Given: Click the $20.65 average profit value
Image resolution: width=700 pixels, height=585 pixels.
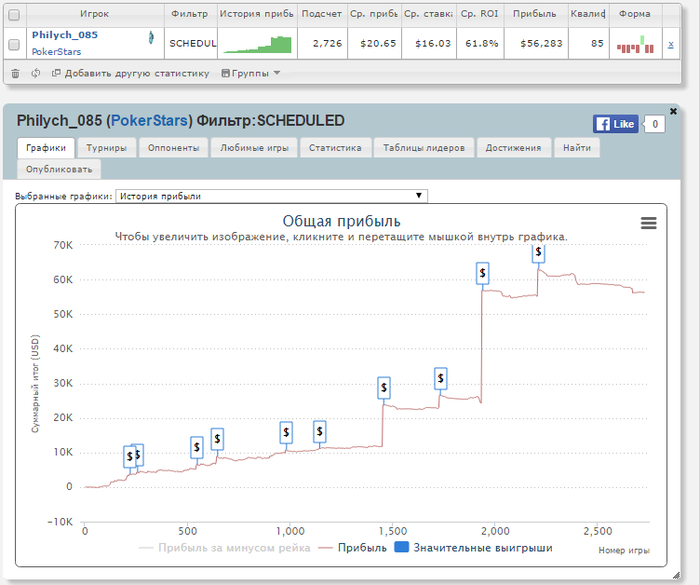Looking at the screenshot, I should click(378, 44).
